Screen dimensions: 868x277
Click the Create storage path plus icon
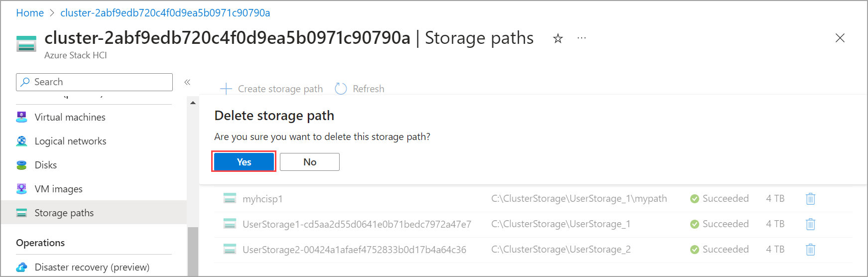click(x=226, y=89)
